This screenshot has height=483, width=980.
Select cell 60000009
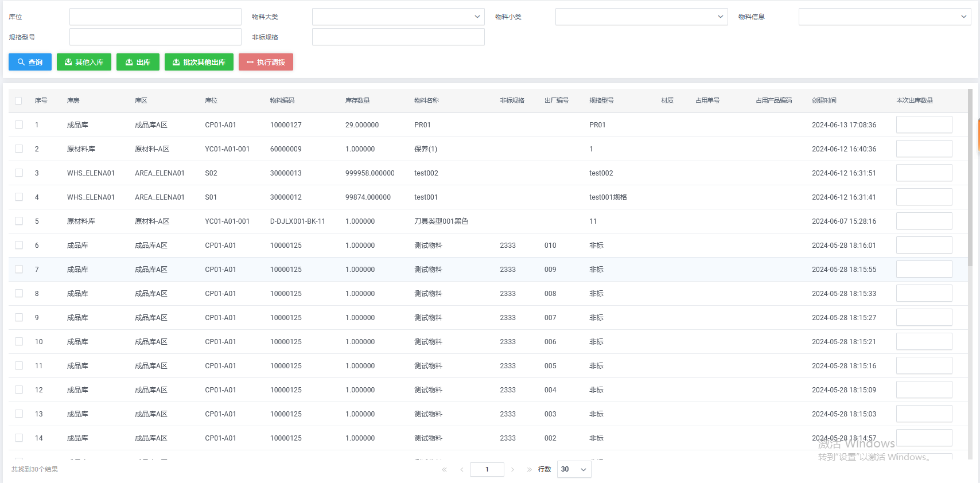tap(286, 149)
